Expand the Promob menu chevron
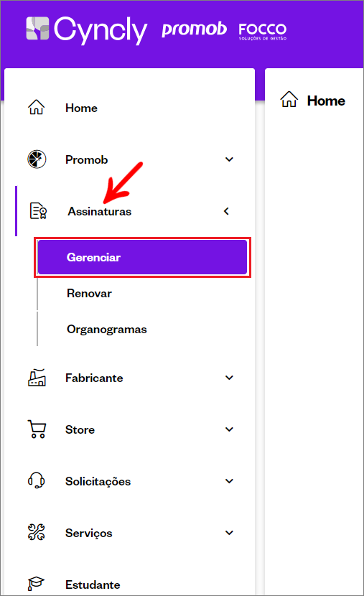This screenshot has height=596, width=364. tap(229, 159)
